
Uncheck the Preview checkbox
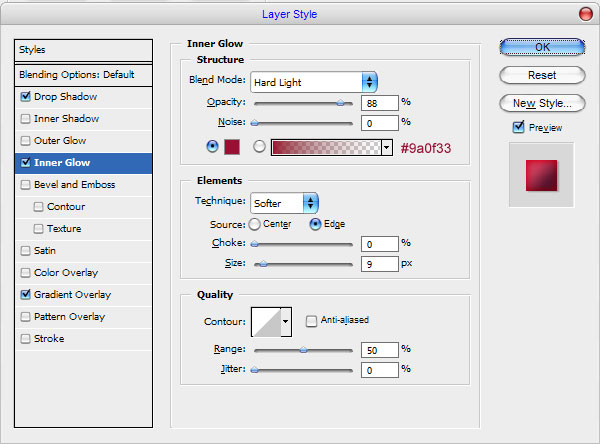[x=518, y=127]
